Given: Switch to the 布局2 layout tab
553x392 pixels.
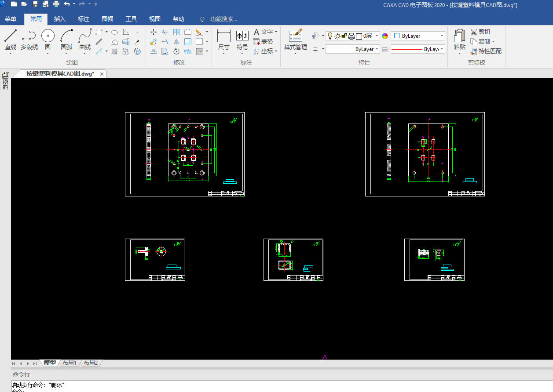Looking at the screenshot, I should tap(91, 363).
